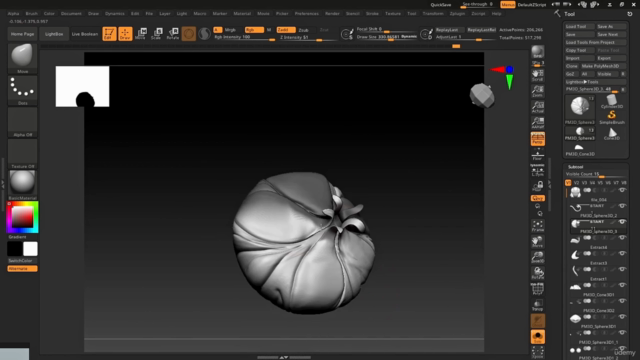Image resolution: width=640 pixels, height=360 pixels.
Task: Click the Export button
Action: [611, 58]
